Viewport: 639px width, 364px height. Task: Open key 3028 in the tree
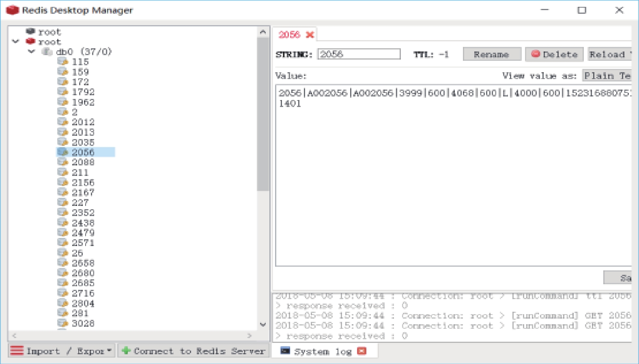[x=83, y=323]
